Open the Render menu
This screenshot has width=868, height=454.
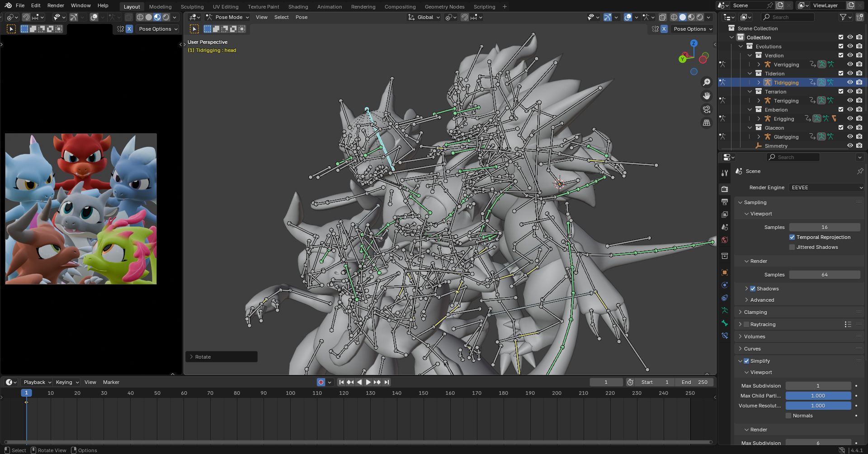tap(56, 5)
